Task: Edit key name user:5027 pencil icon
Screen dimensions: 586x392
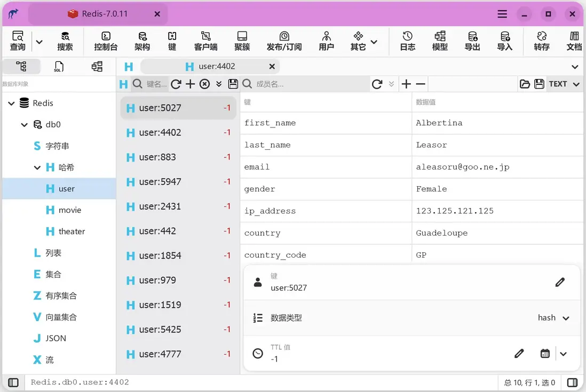Action: point(560,282)
